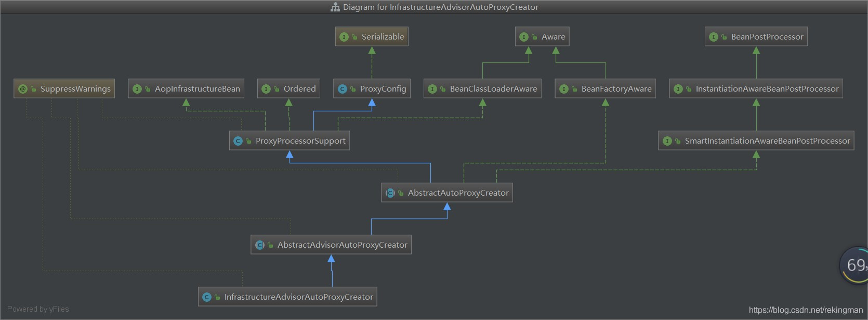Viewport: 868px width, 320px height.
Task: Select the SmartInstantiationAwareBeanPostProcessor label text
Action: pos(768,141)
